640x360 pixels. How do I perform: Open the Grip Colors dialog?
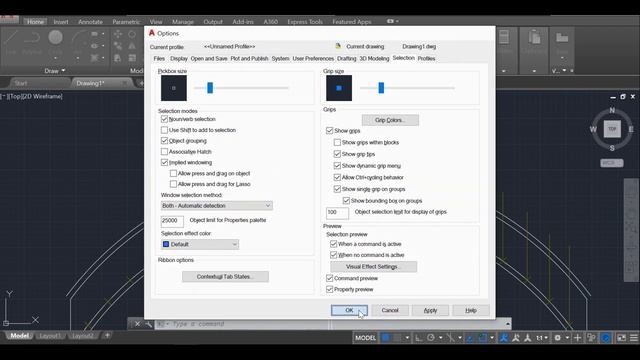click(x=390, y=120)
